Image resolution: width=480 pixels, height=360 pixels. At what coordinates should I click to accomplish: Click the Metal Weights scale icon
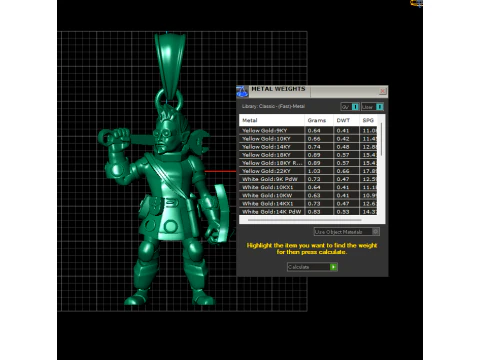click(x=242, y=91)
